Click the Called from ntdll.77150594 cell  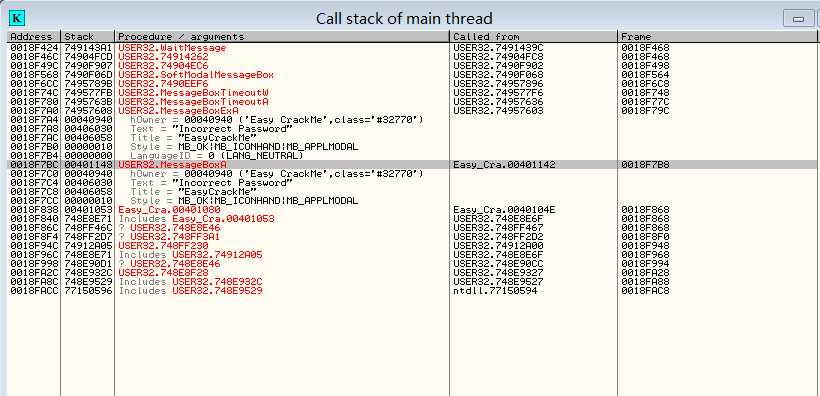pos(495,291)
